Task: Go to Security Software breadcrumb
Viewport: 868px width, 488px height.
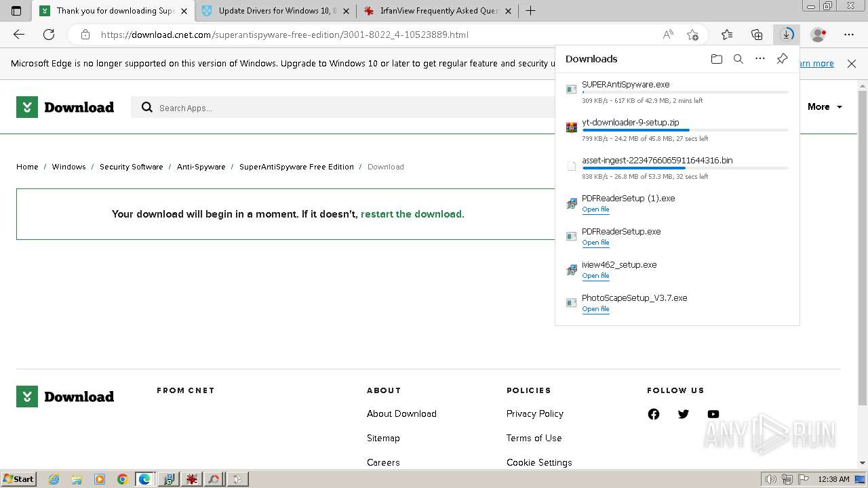Action: [131, 167]
